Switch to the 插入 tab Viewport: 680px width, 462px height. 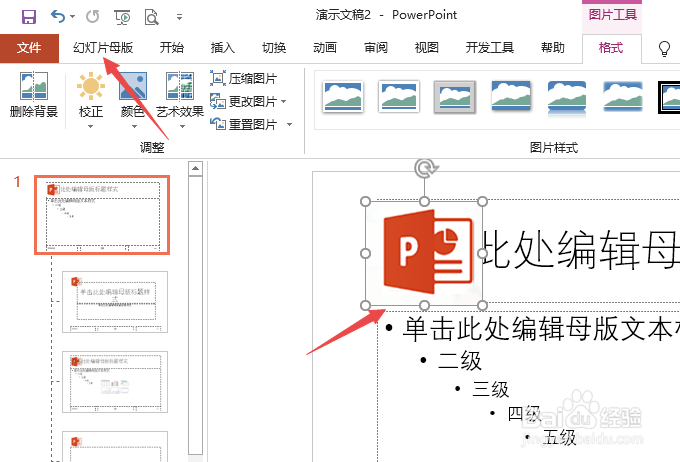tap(222, 48)
